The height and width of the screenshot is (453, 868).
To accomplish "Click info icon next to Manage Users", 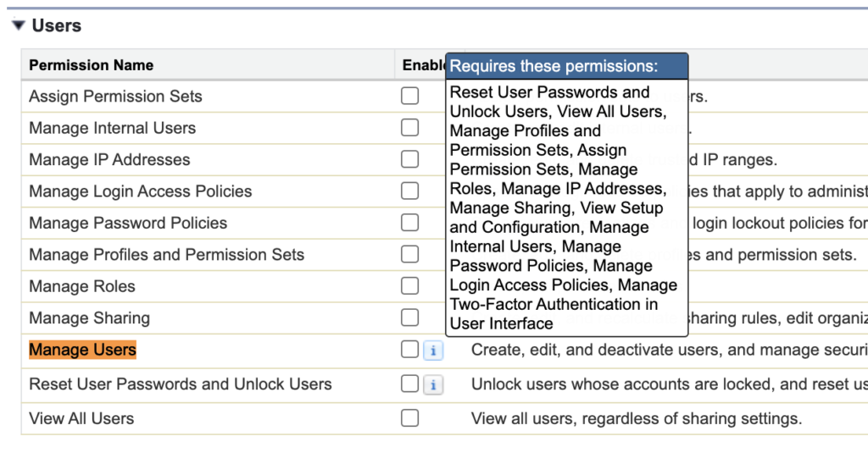I will (x=432, y=351).
